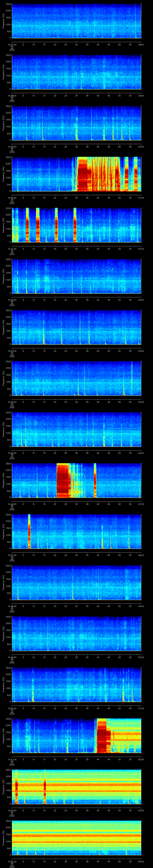Click the 45-second tick label under the 19:44:00 spectrogram

pyautogui.click(x=109, y=402)
